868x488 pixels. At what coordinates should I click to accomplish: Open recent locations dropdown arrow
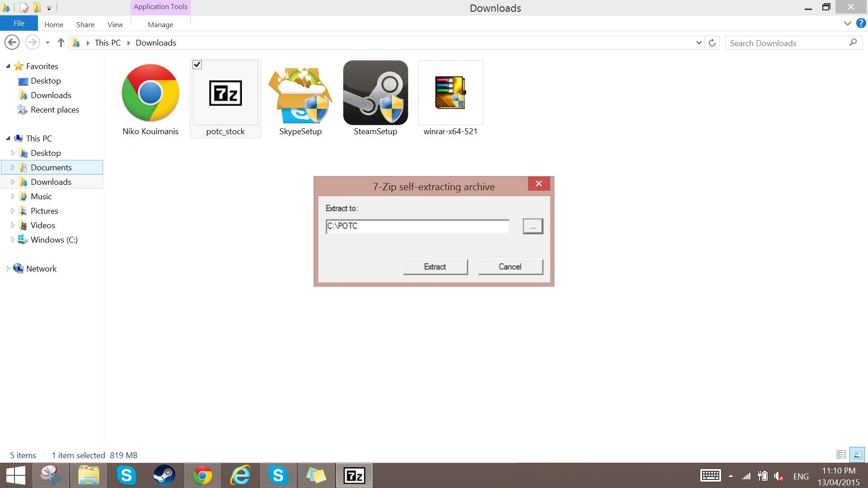pos(47,43)
